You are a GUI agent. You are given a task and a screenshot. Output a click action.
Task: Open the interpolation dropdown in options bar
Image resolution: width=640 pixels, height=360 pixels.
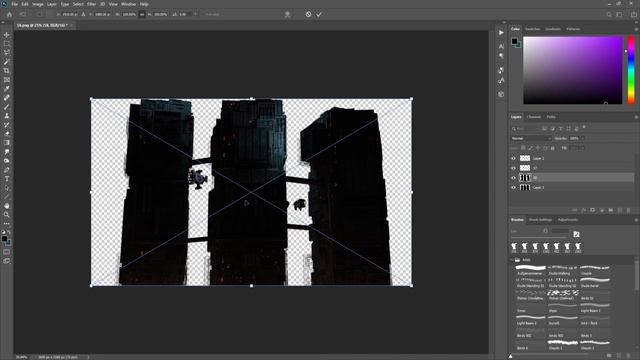(212, 14)
